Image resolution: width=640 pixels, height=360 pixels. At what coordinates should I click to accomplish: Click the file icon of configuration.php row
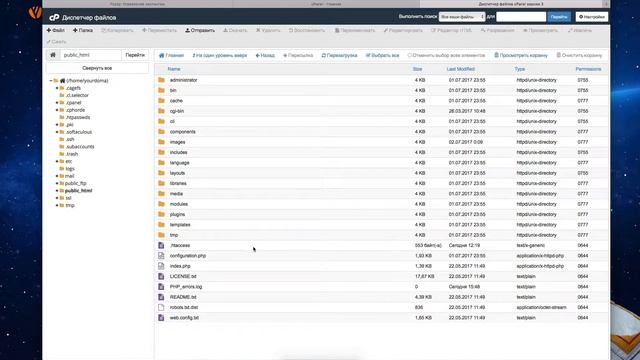coord(161,256)
